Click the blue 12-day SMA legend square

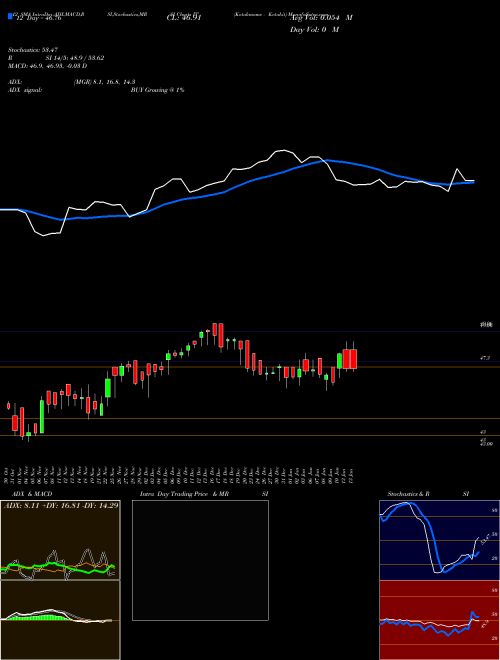10,16
